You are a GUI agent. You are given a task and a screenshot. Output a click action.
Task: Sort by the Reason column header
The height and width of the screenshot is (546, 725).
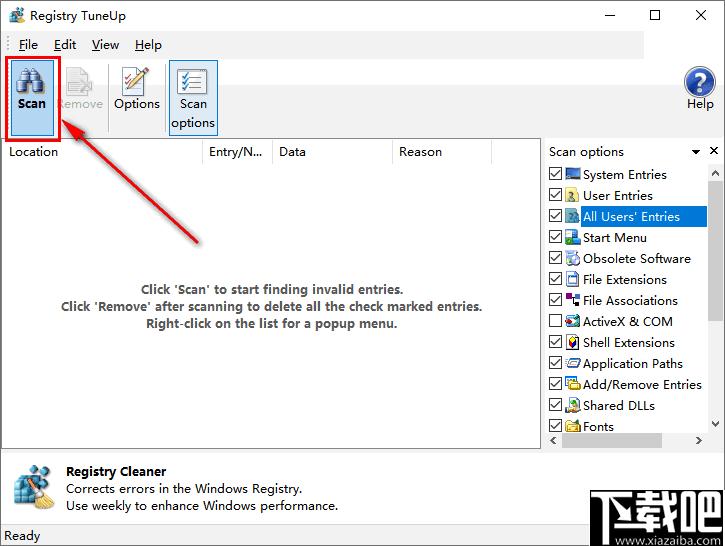coord(442,152)
